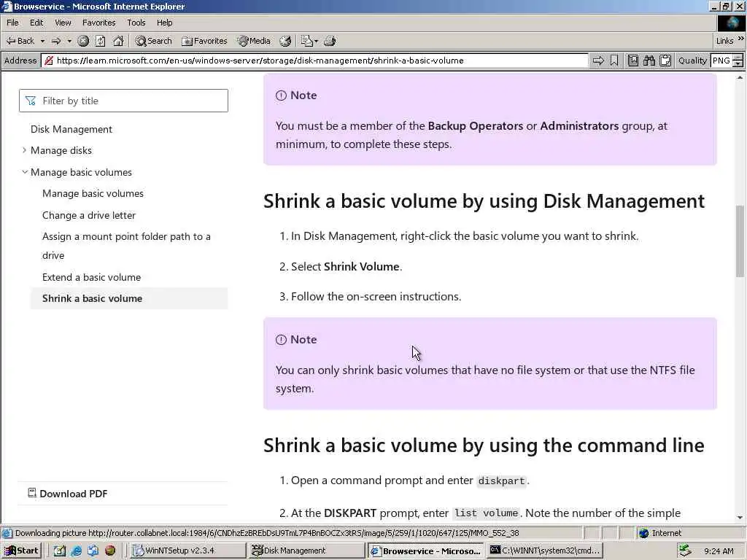Click the Mail icon in toolbar
Image resolution: width=747 pixels, height=560 pixels.
(x=307, y=41)
